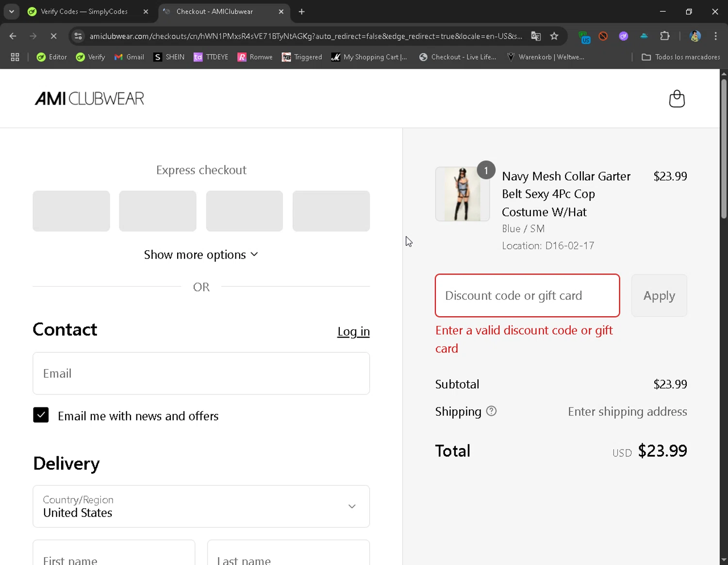Click the browser forward arrow
728x565 pixels.
(x=33, y=36)
